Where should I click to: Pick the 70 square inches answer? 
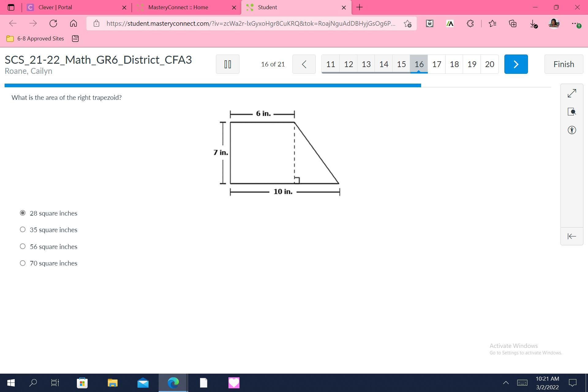click(23, 263)
